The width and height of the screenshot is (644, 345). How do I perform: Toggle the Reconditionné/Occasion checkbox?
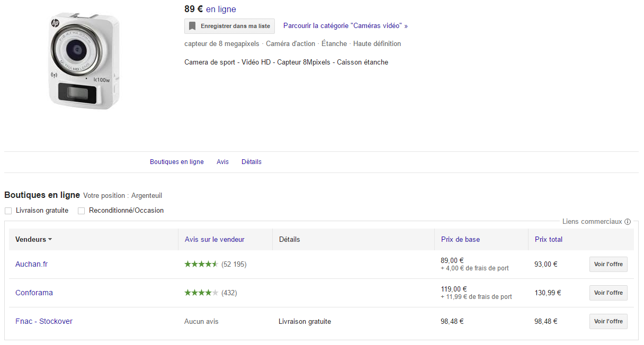click(x=81, y=211)
